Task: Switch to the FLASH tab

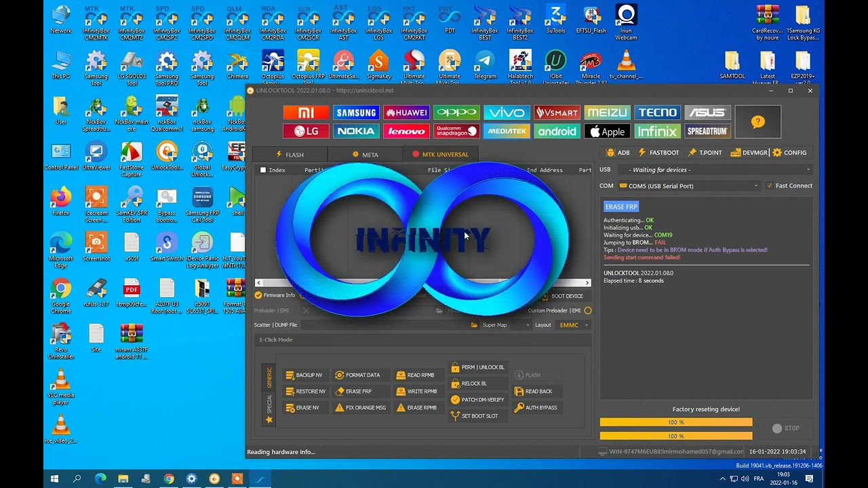Action: 290,155
